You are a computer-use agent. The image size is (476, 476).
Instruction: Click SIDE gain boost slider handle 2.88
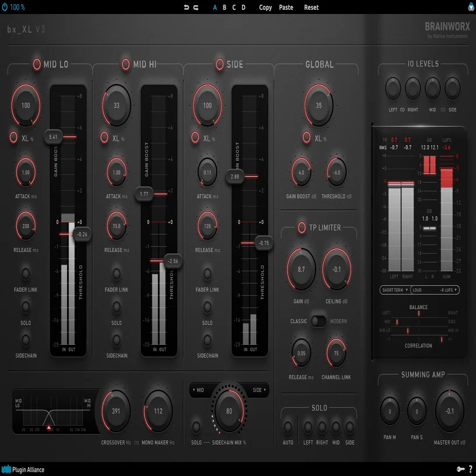(x=235, y=176)
